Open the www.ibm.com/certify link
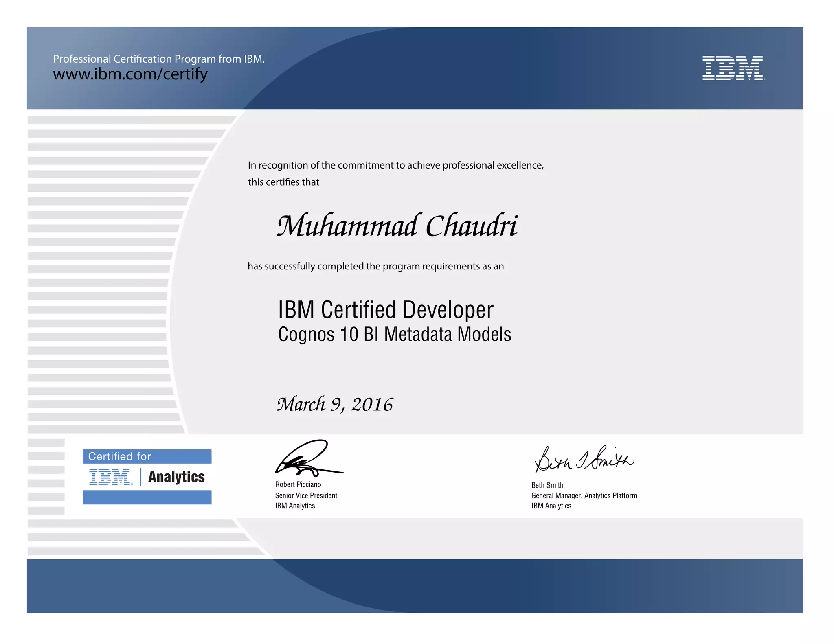The image size is (834, 644). coord(130,74)
